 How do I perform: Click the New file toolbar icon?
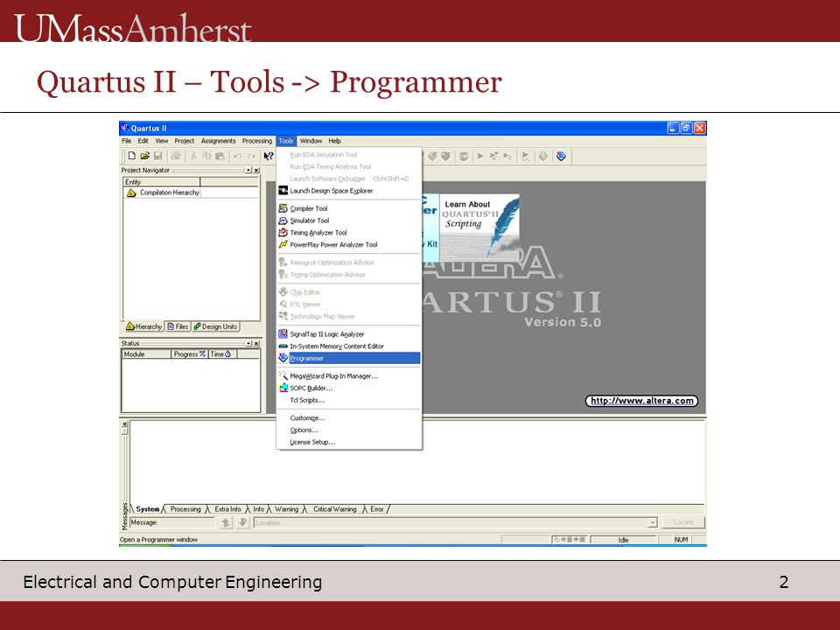click(131, 156)
